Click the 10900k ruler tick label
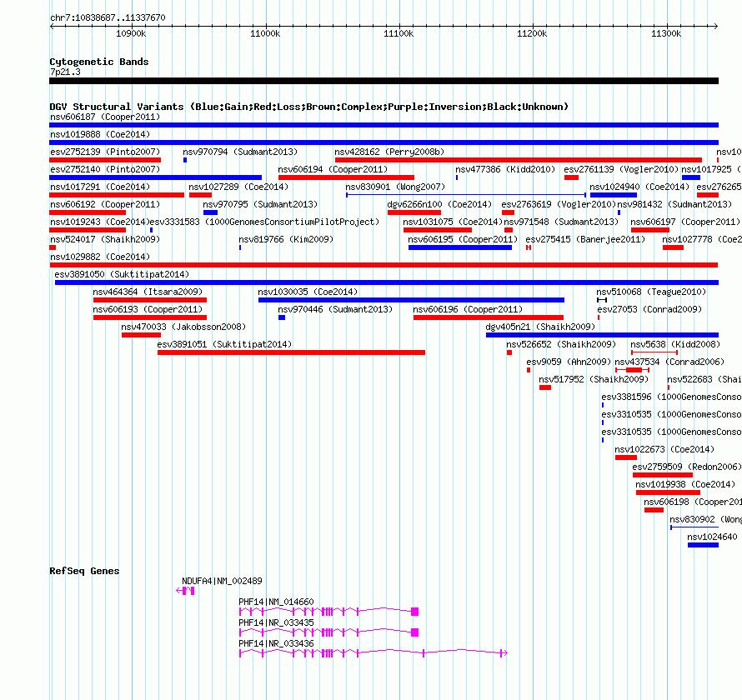Viewport: 742px width, 700px height. click(131, 33)
